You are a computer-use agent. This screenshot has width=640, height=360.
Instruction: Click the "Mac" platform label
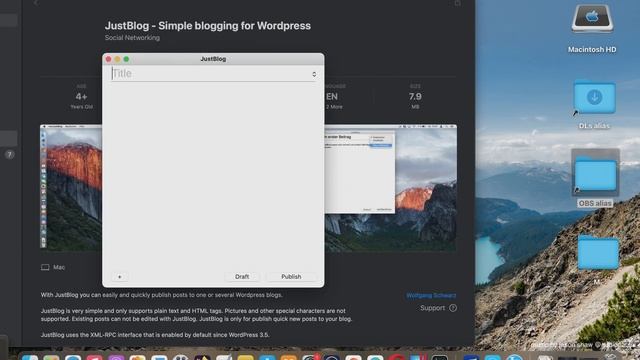click(59, 267)
